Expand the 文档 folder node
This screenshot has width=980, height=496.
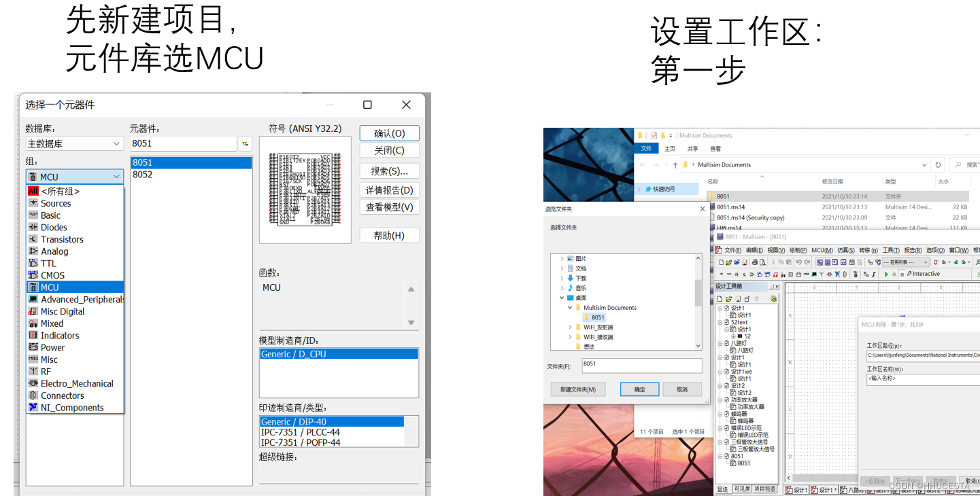562,268
